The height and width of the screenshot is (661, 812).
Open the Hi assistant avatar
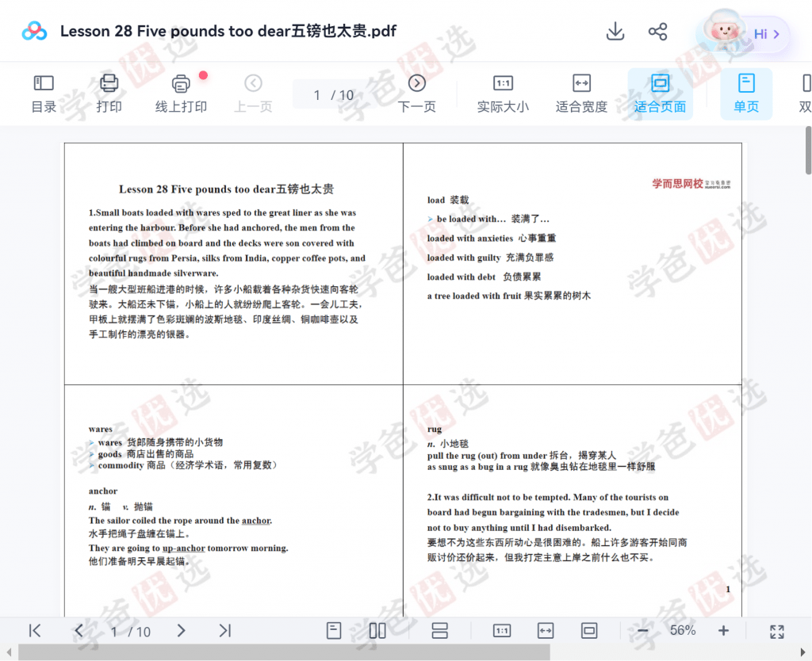coord(725,32)
